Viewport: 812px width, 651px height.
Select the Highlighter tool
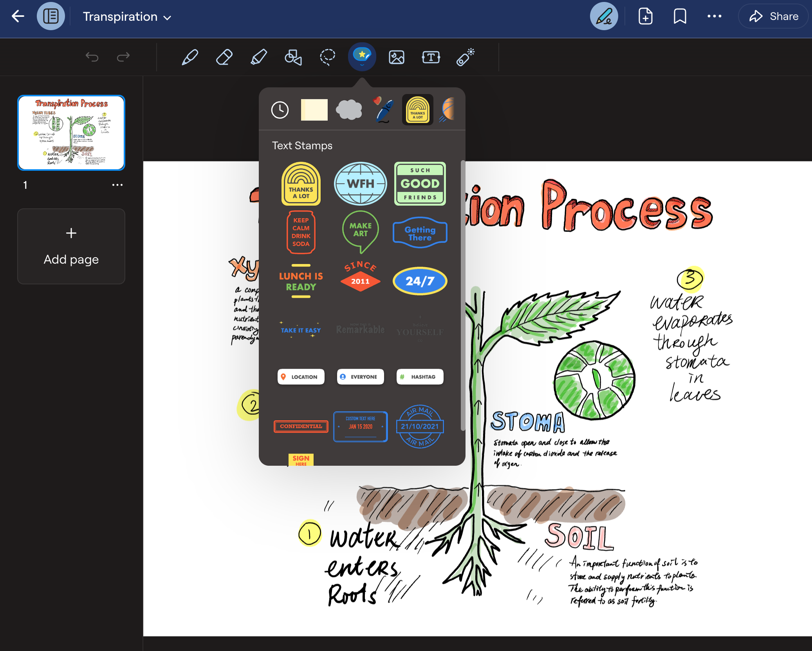[x=258, y=57]
